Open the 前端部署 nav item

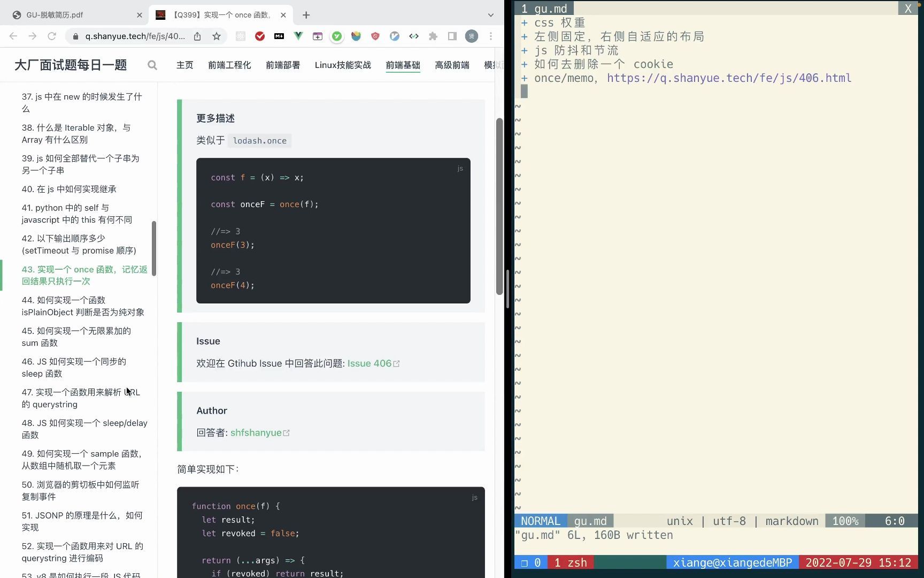[283, 65]
